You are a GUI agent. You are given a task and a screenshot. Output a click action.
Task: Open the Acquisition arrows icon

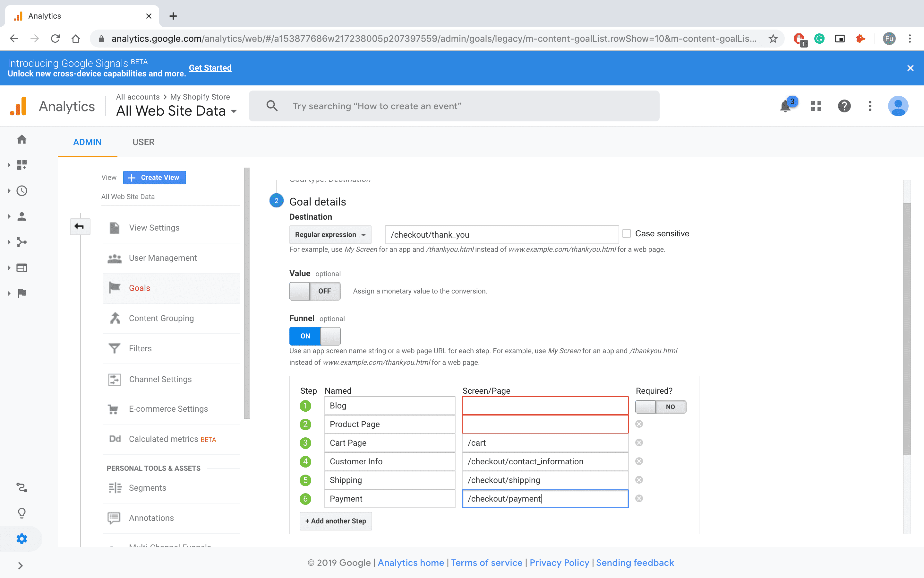22,242
